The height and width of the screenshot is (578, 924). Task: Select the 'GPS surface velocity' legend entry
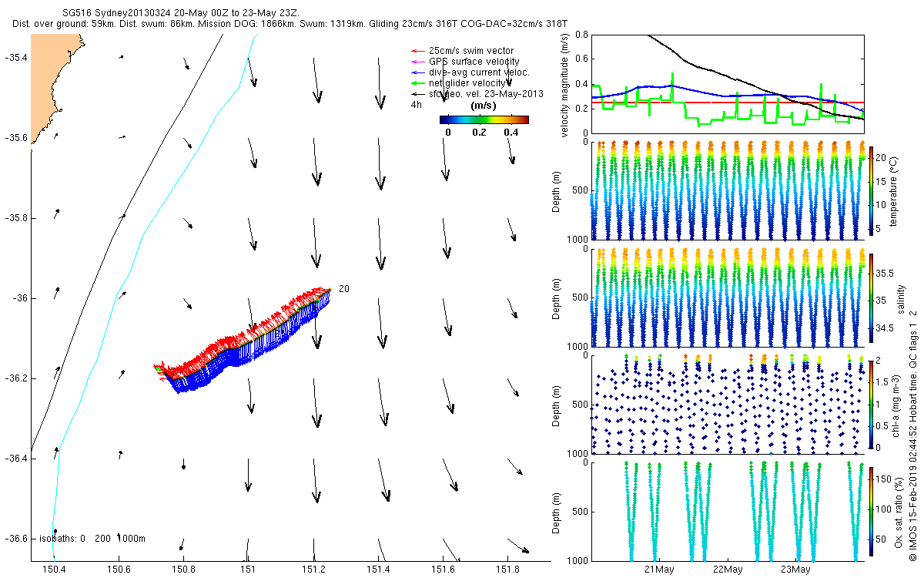pyautogui.click(x=465, y=62)
